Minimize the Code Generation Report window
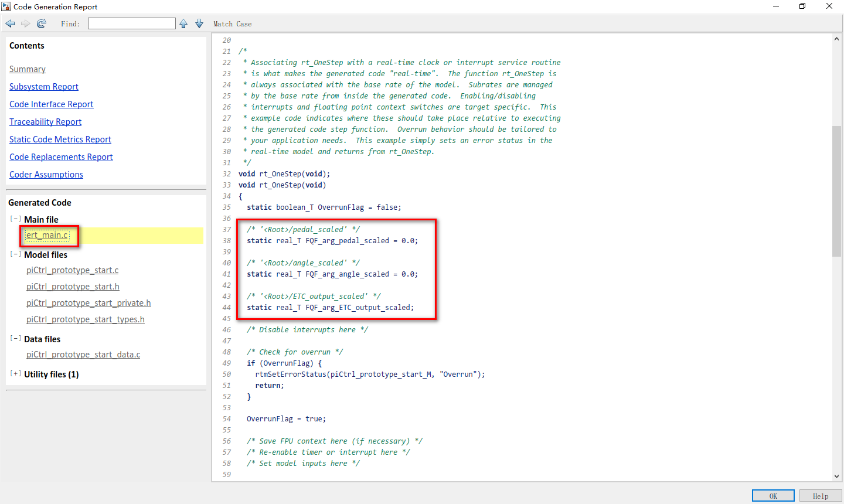The height and width of the screenshot is (504, 844). tap(776, 6)
